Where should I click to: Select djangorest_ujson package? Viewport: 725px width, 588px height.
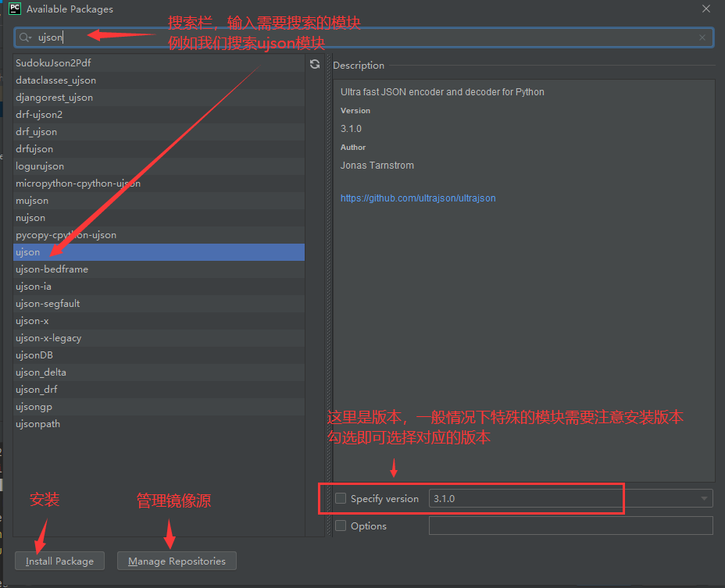159,97
